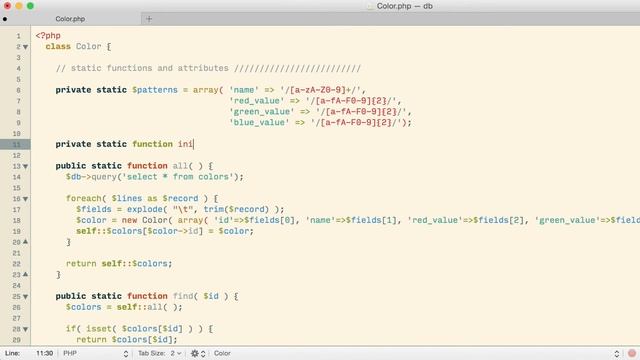Open the PHP language selector in status bar
Image resolution: width=640 pixels, height=360 pixels.
point(96,353)
